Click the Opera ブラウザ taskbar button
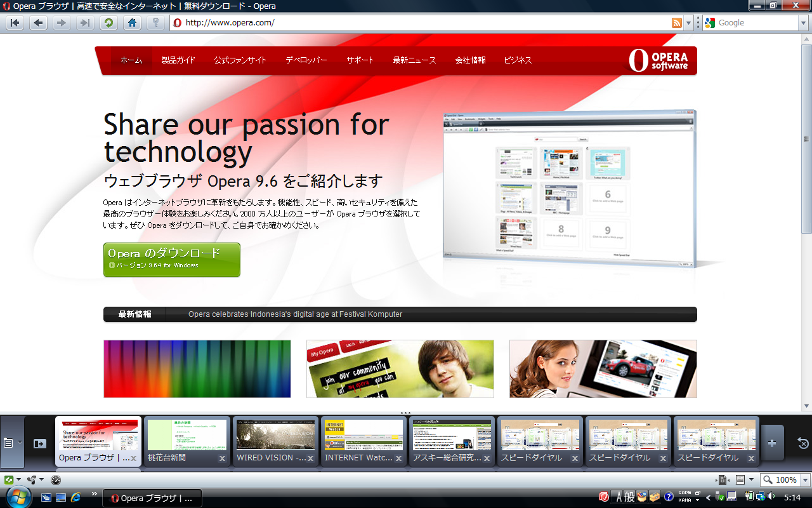This screenshot has width=812, height=508. pos(152,498)
